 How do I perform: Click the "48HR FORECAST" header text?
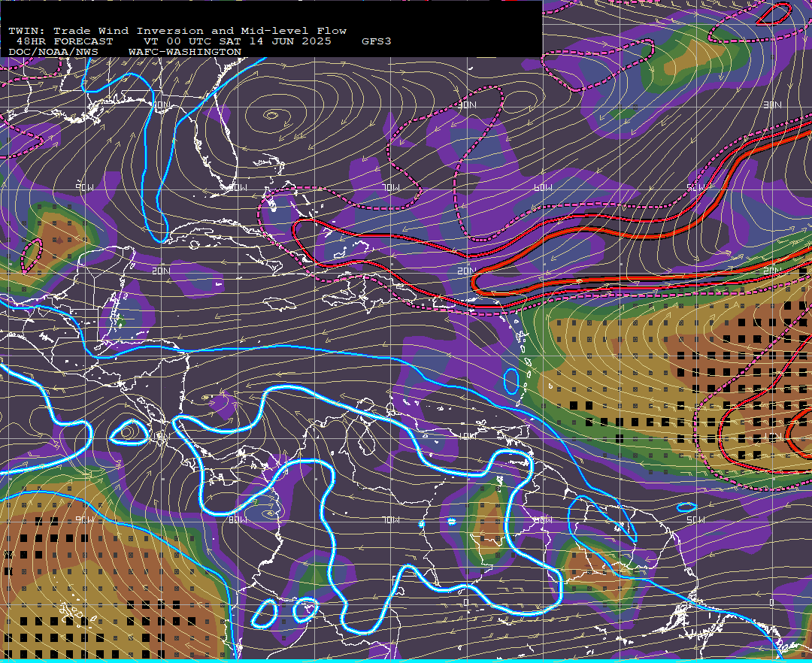(65, 41)
